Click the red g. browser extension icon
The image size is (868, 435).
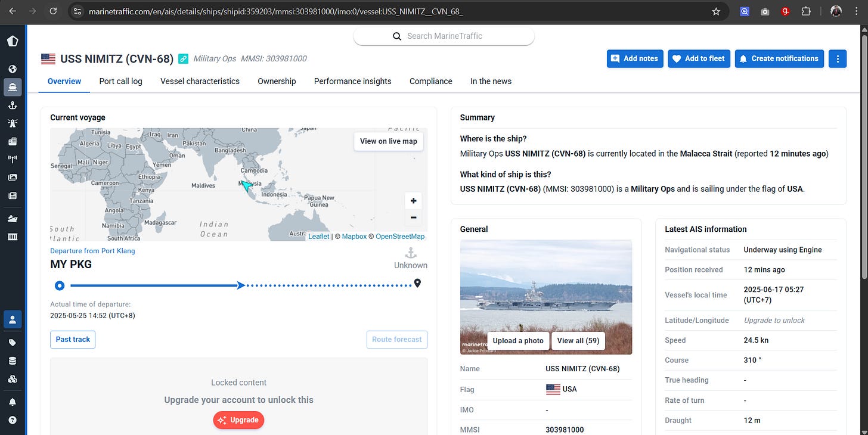(x=786, y=11)
